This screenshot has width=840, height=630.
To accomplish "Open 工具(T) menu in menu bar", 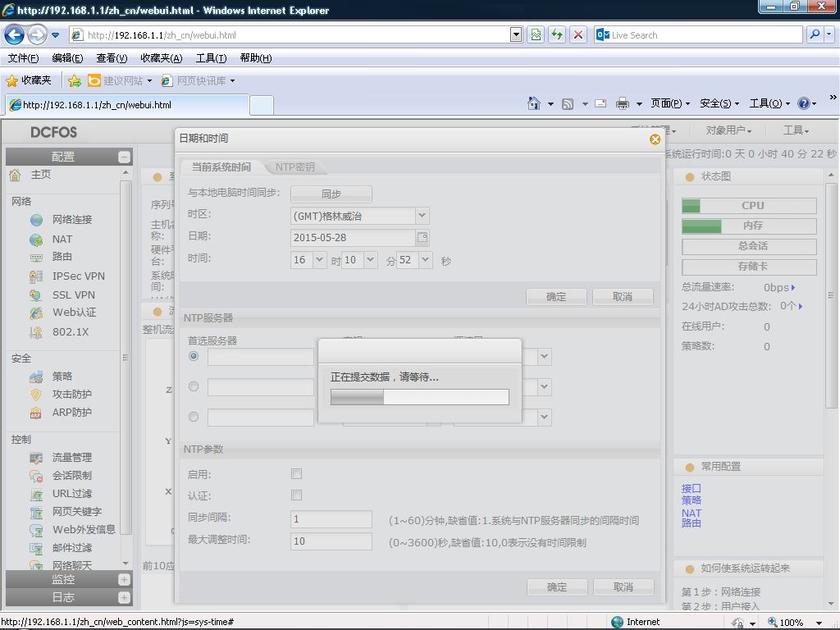I will coord(211,58).
